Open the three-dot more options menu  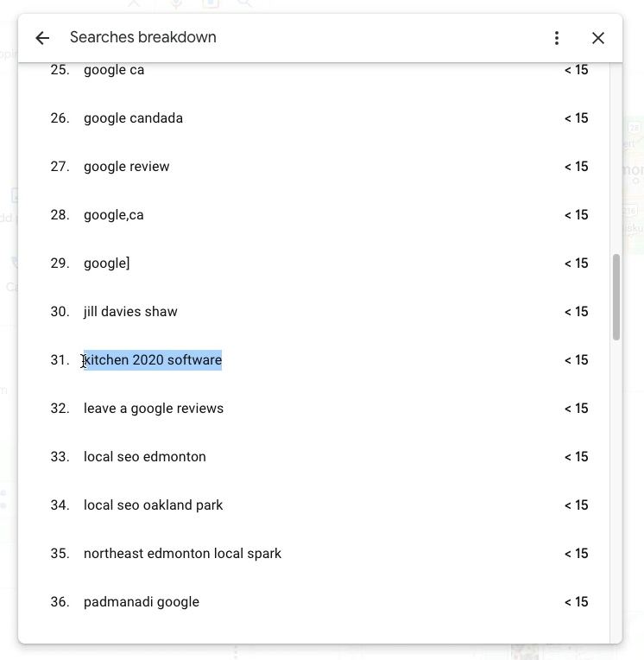557,38
